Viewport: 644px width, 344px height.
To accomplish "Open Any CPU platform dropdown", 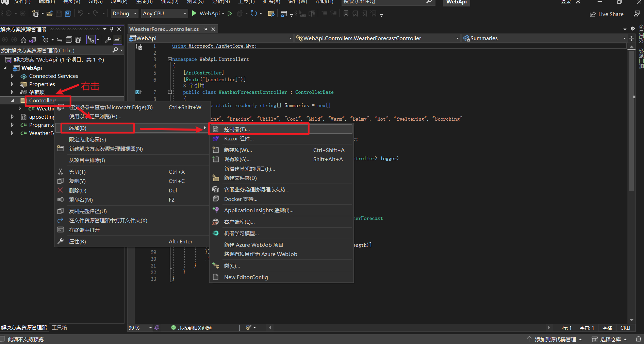I will [165, 14].
